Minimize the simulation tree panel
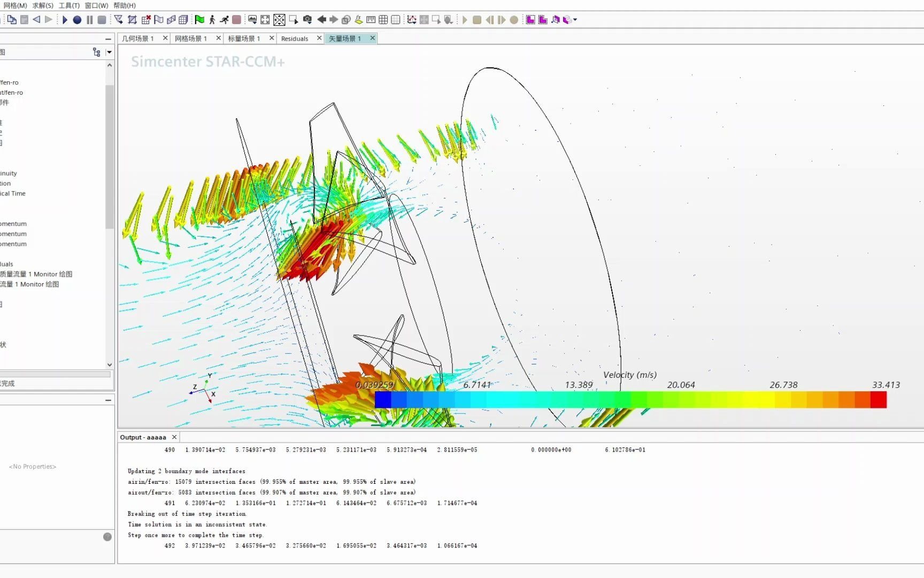The width and height of the screenshot is (924, 578). (108, 39)
